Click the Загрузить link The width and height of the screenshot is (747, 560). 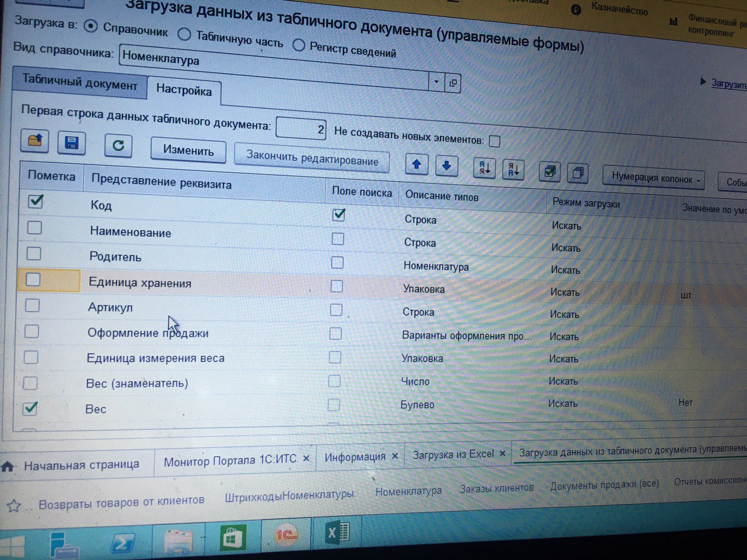728,84
